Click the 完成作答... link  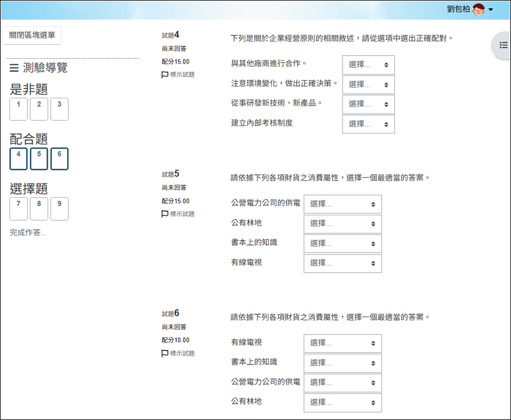[28, 232]
